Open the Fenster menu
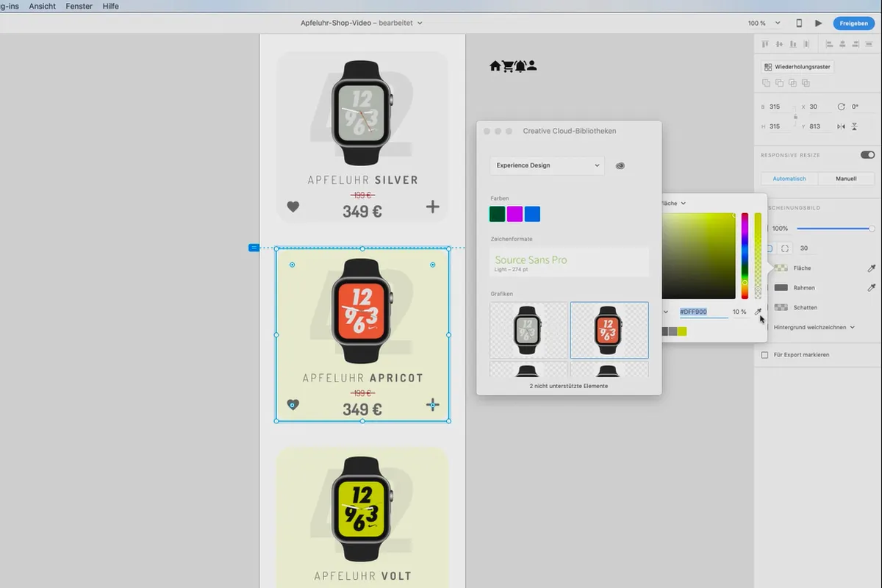 79,6
